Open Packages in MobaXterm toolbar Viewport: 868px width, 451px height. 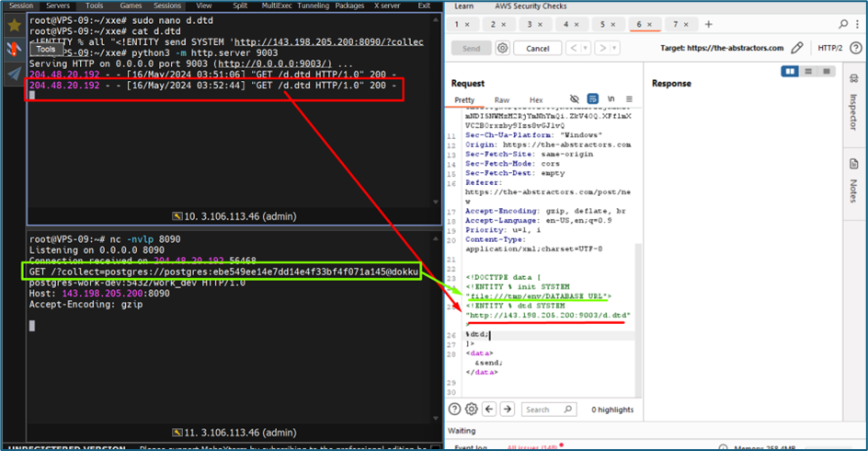tap(349, 6)
